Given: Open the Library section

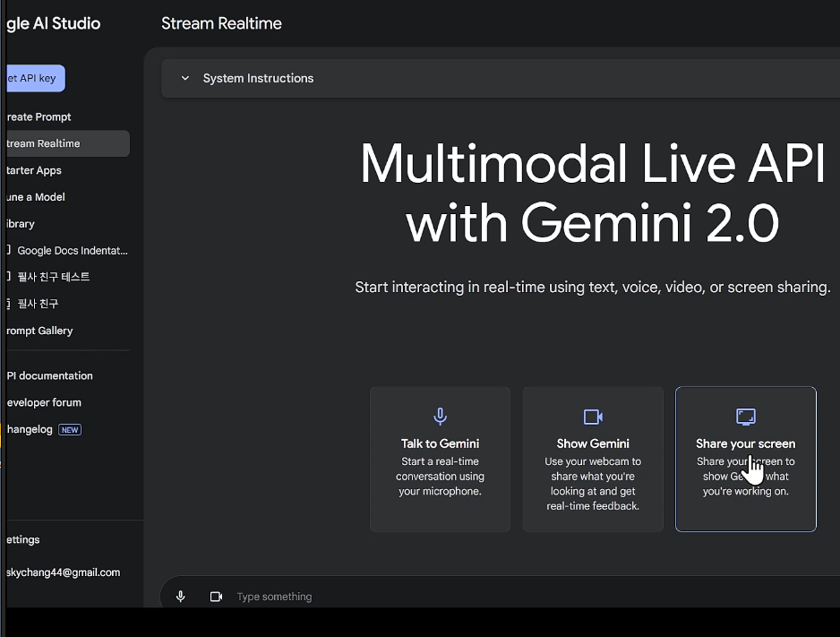Looking at the screenshot, I should 21,224.
